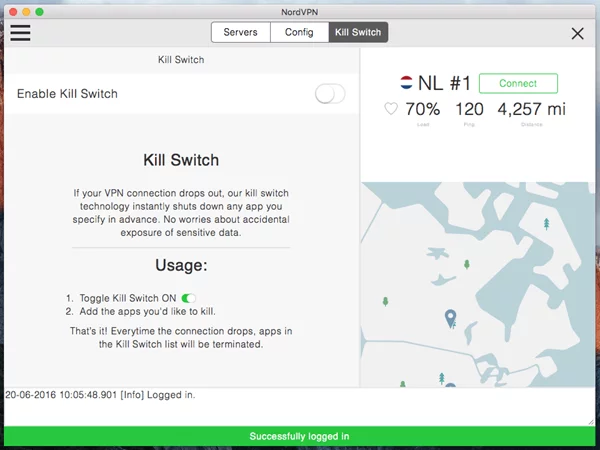Click the log area resize handle
The height and width of the screenshot is (450, 600).
pyautogui.click(x=591, y=422)
